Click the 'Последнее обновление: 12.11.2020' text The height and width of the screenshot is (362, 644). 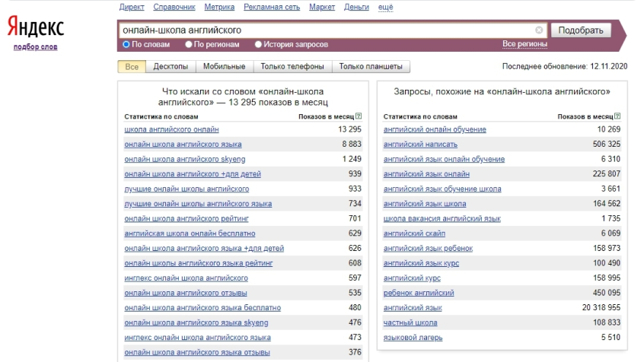click(565, 66)
